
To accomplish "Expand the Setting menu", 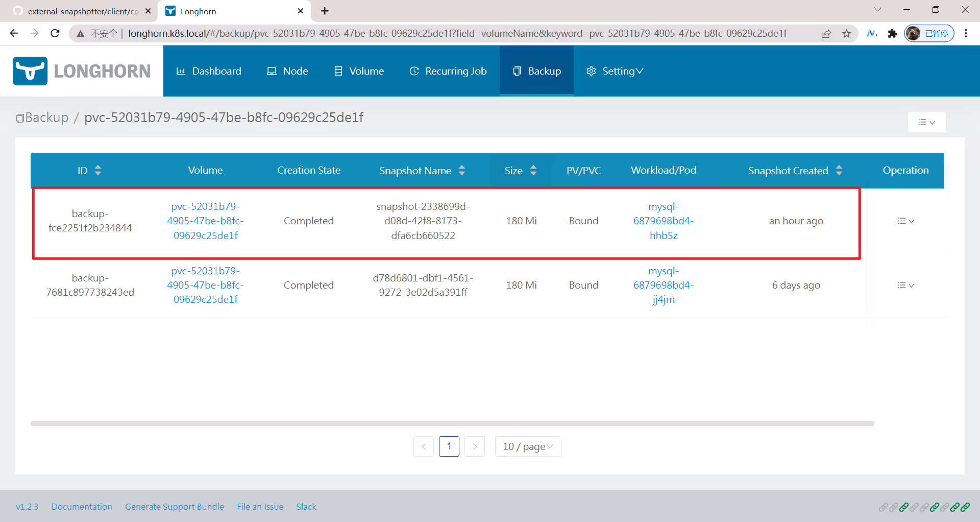I will pyautogui.click(x=615, y=71).
